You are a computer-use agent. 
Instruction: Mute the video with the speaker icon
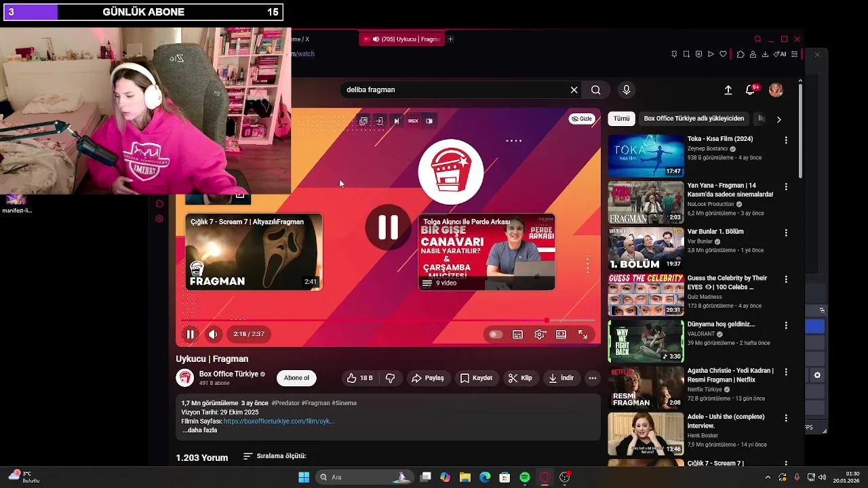tap(213, 334)
